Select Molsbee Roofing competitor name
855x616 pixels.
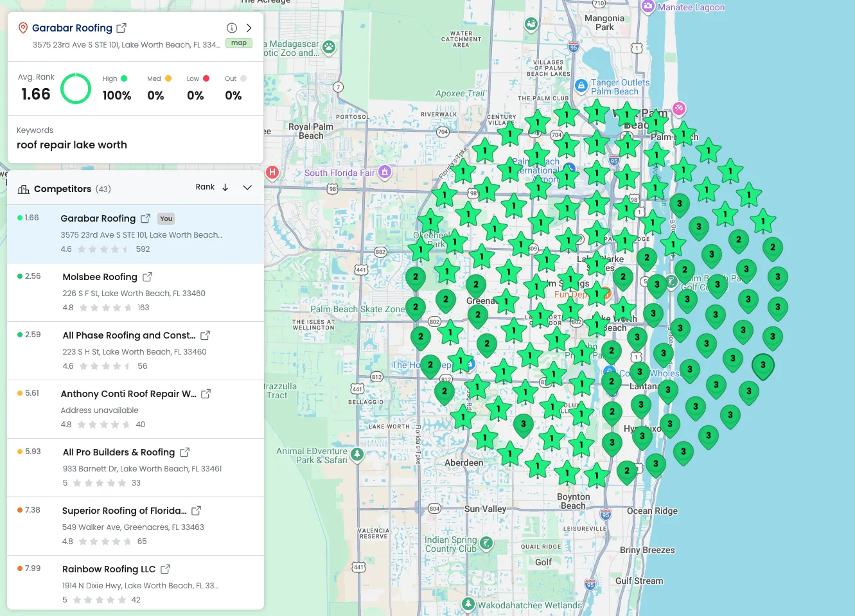100,277
